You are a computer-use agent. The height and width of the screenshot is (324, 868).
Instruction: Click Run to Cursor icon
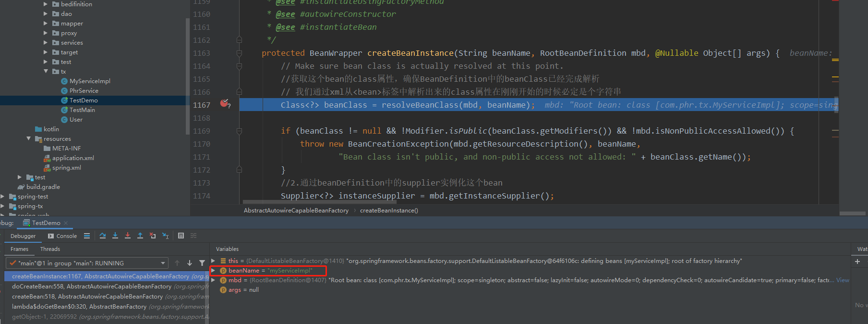(165, 236)
